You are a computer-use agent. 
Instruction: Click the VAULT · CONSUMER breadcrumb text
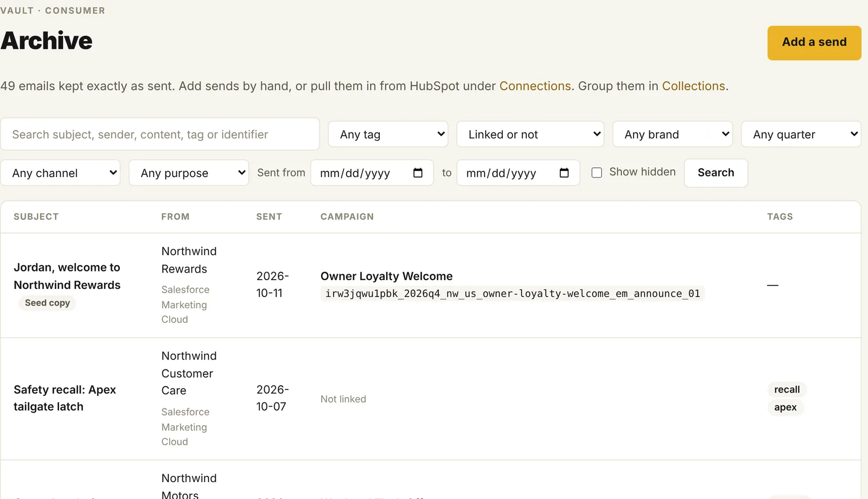click(53, 10)
